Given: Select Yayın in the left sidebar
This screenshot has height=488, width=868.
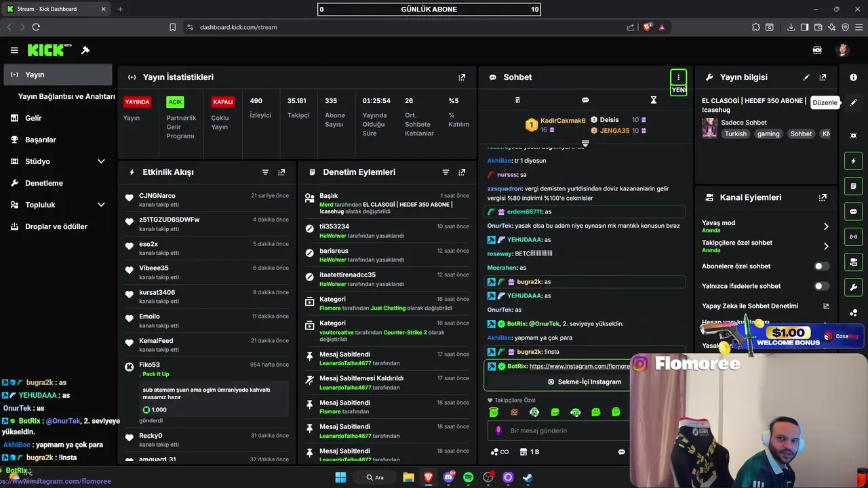Looking at the screenshot, I should (58, 75).
